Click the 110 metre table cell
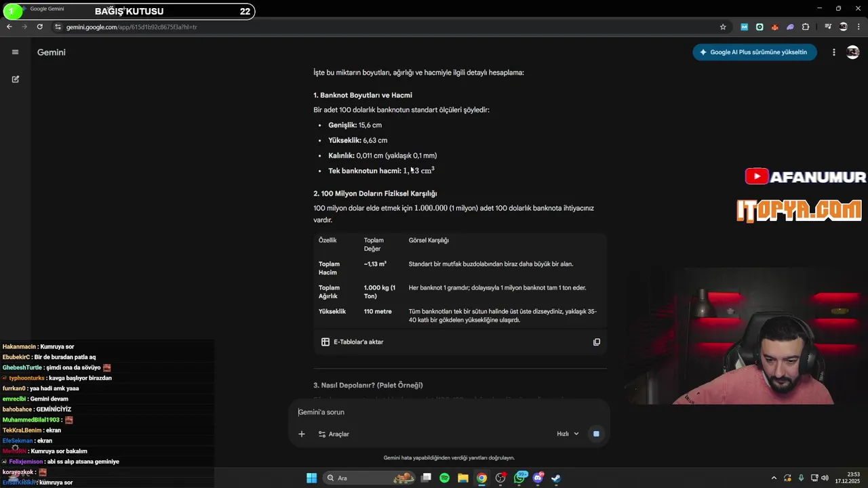The height and width of the screenshot is (488, 868). pos(378,312)
